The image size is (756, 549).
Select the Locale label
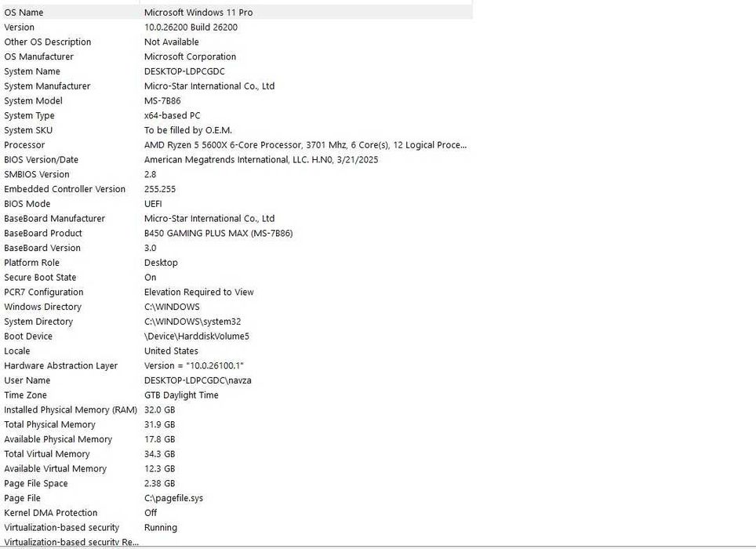click(x=17, y=351)
